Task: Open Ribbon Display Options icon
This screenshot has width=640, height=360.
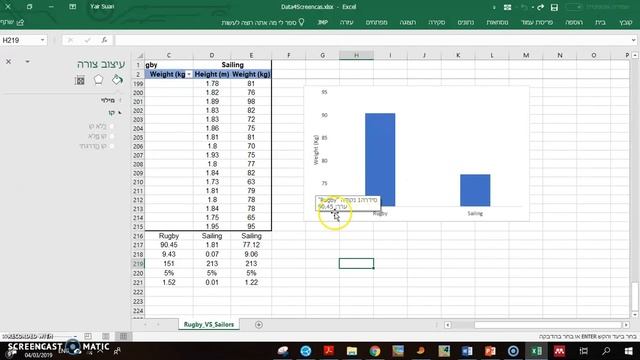Action: point(72,7)
